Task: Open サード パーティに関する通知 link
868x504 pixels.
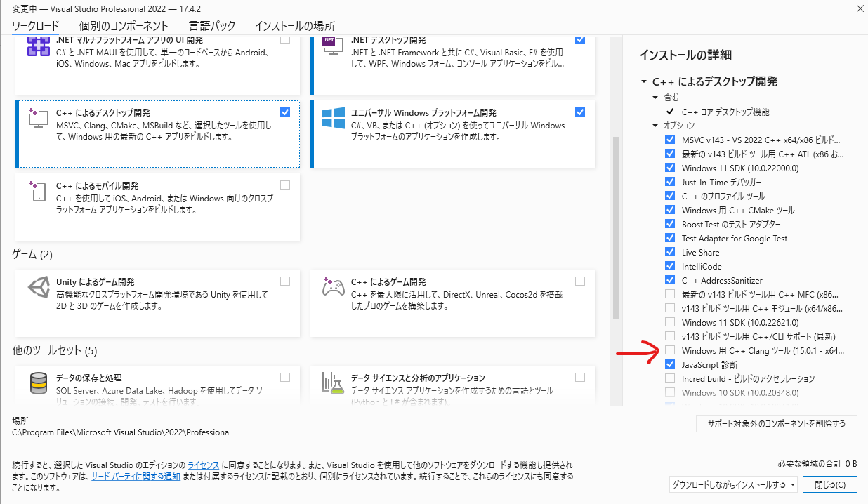Action: [136, 476]
